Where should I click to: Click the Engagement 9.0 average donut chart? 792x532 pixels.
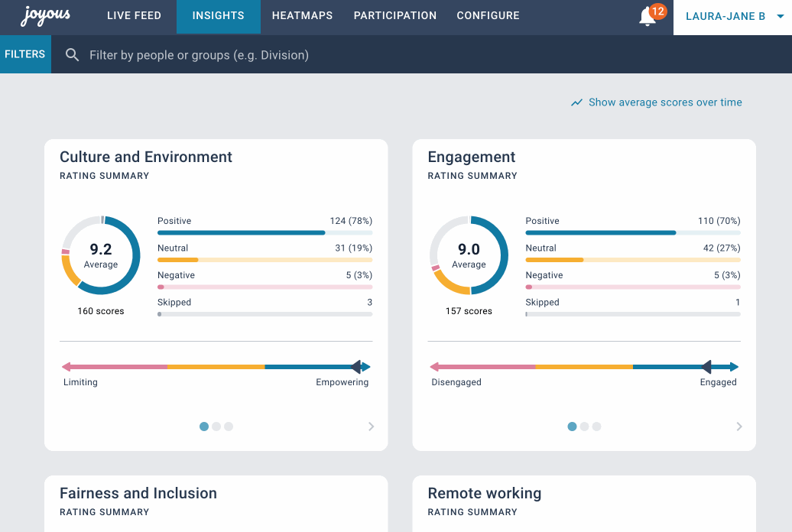click(x=469, y=255)
